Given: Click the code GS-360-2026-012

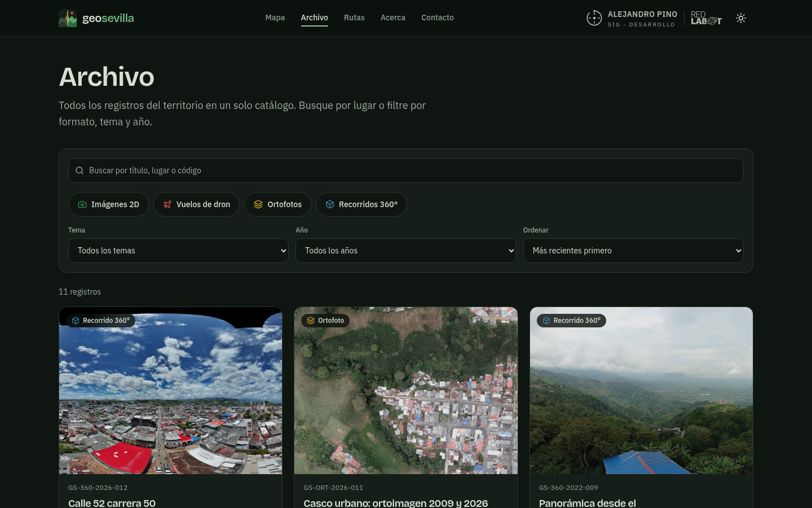Looking at the screenshot, I should (x=98, y=488).
